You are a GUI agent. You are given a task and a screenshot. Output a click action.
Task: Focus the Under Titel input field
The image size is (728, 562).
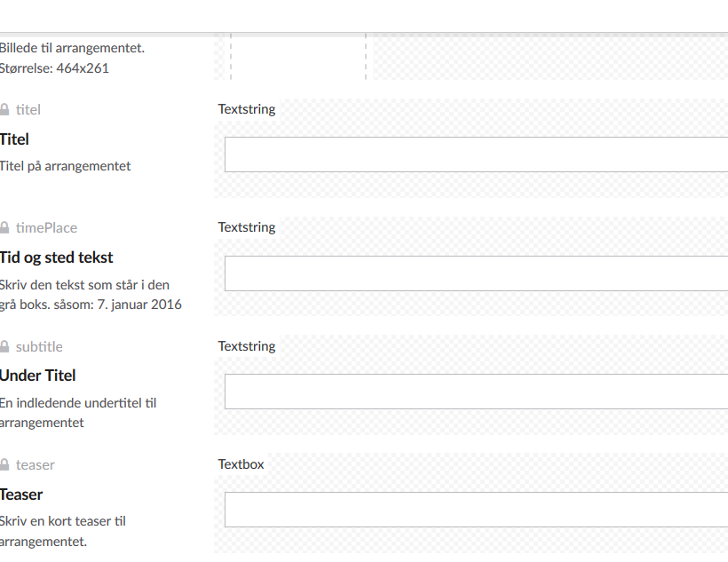tap(477, 392)
